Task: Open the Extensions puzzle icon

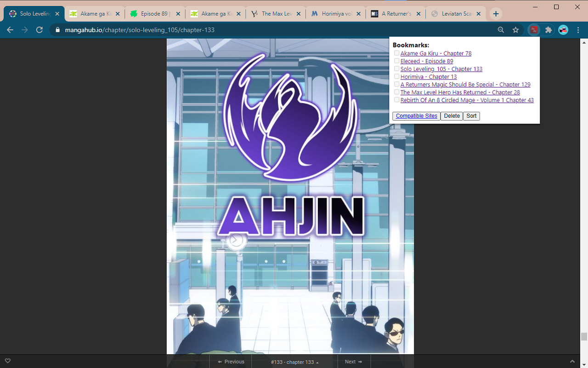Action: 548,30
